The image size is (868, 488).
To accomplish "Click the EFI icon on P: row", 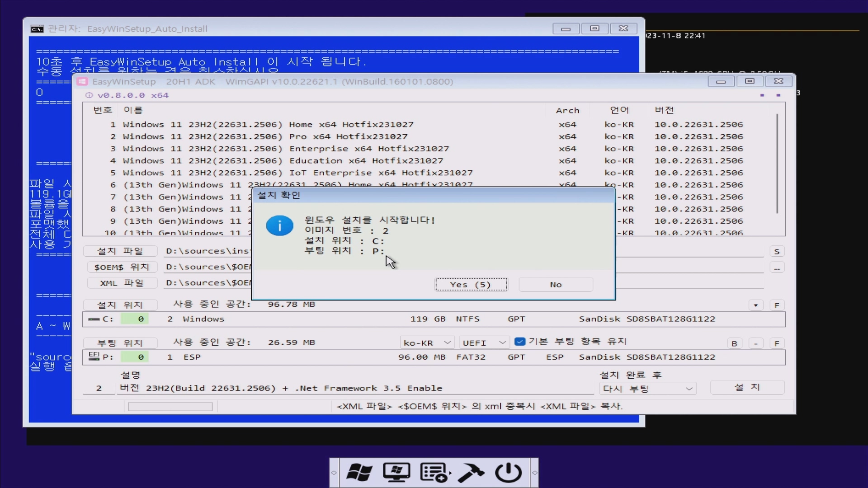I will [94, 357].
